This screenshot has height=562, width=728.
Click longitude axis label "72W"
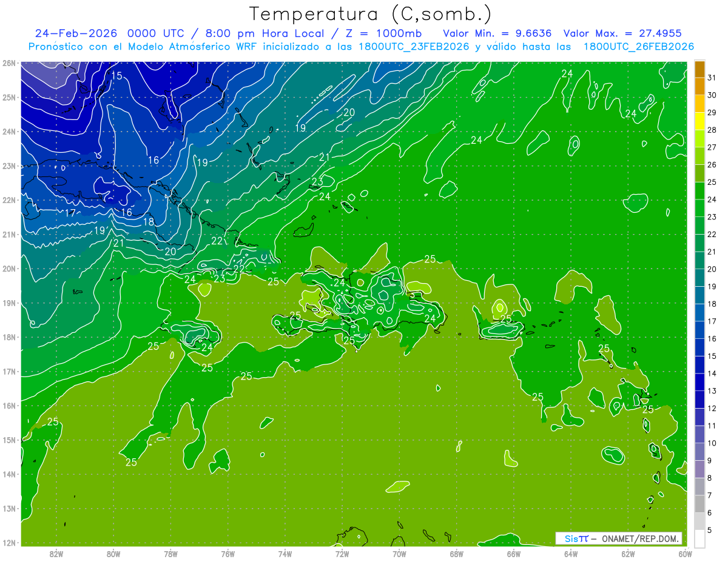[342, 554]
